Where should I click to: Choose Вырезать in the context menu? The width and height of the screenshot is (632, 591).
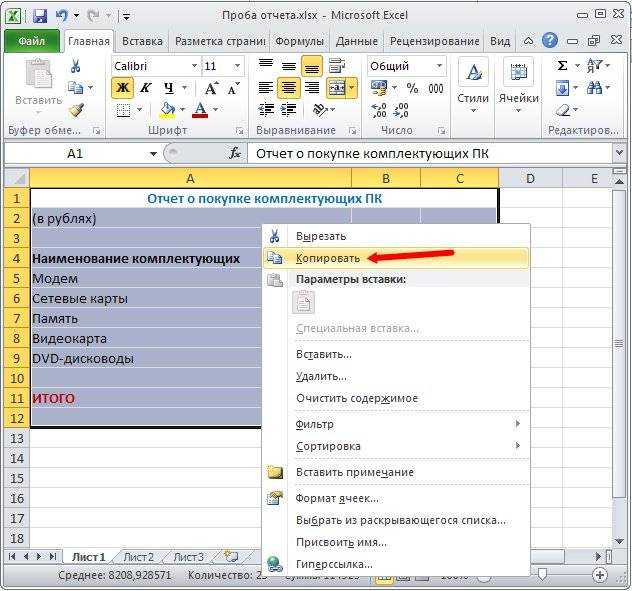pos(395,236)
